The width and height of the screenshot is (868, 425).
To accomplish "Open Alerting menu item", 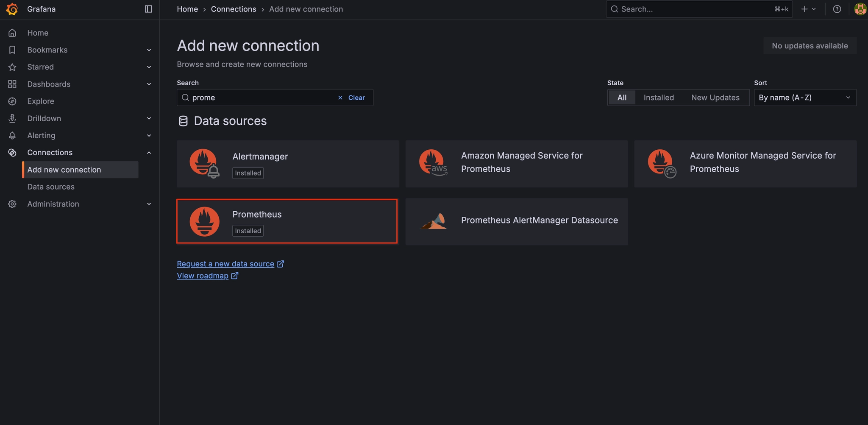I will 41,135.
